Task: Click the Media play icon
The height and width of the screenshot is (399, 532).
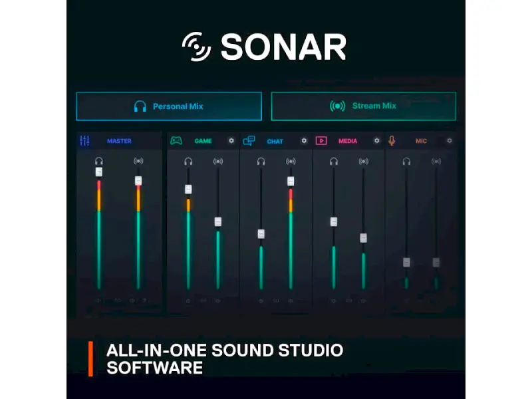Action: point(321,140)
